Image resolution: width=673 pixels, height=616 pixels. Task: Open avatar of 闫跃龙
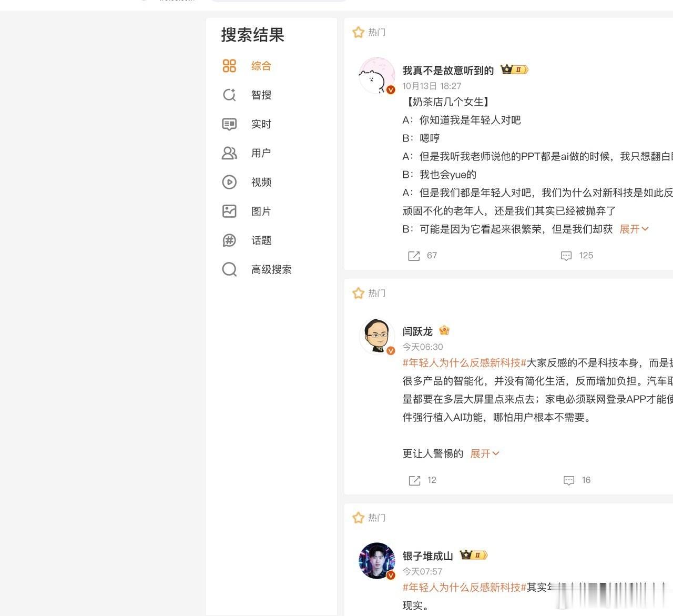[377, 337]
